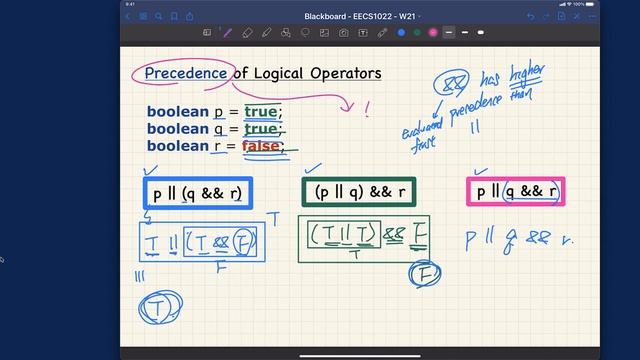The image size is (640, 360).
Task: Select the Pen tool
Action: [227, 33]
